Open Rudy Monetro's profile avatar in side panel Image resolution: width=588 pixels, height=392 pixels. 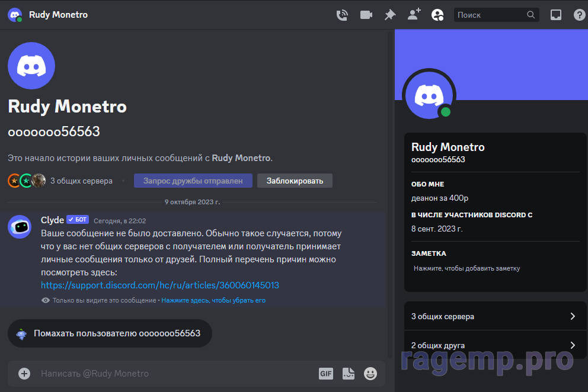[429, 95]
